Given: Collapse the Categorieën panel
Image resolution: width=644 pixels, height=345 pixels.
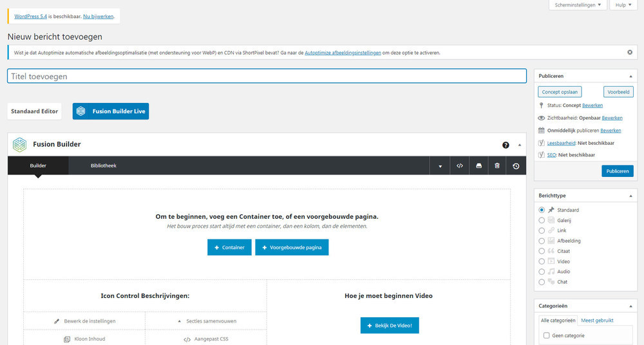Looking at the screenshot, I should click(x=630, y=306).
